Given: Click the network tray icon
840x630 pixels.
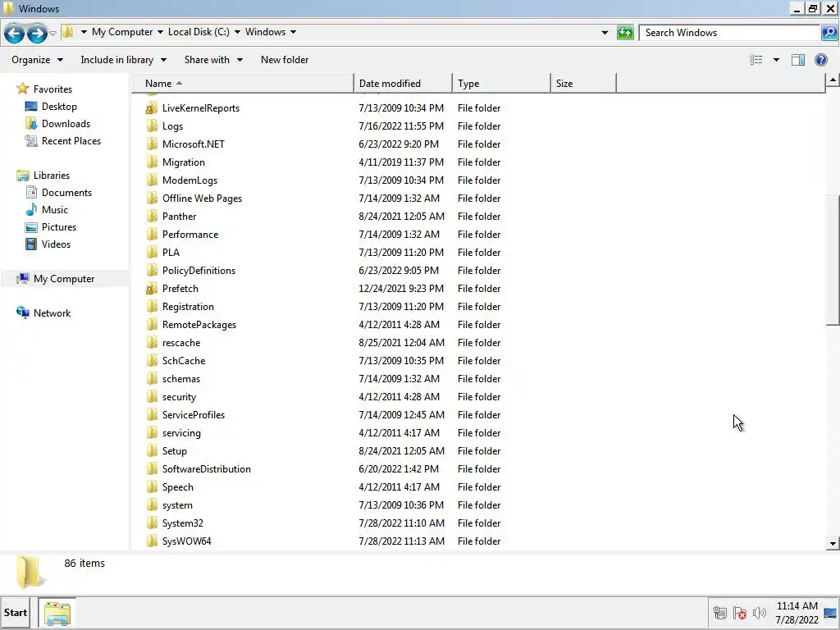Looking at the screenshot, I should [720, 613].
